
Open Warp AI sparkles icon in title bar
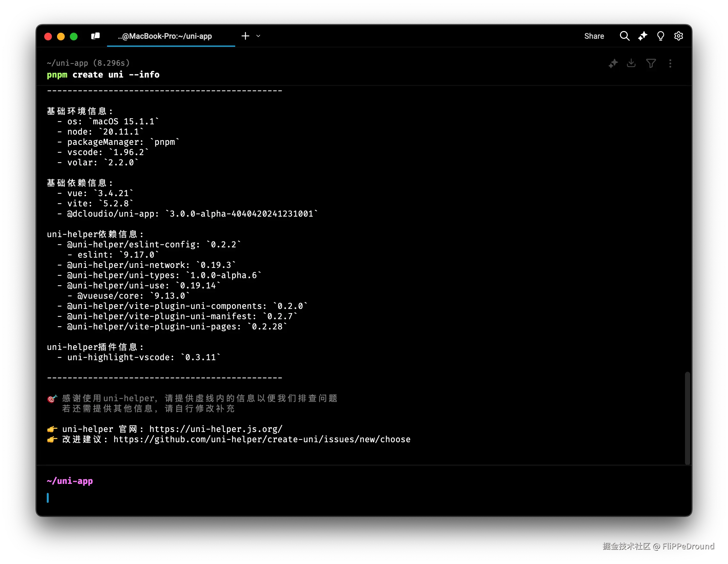(x=642, y=36)
